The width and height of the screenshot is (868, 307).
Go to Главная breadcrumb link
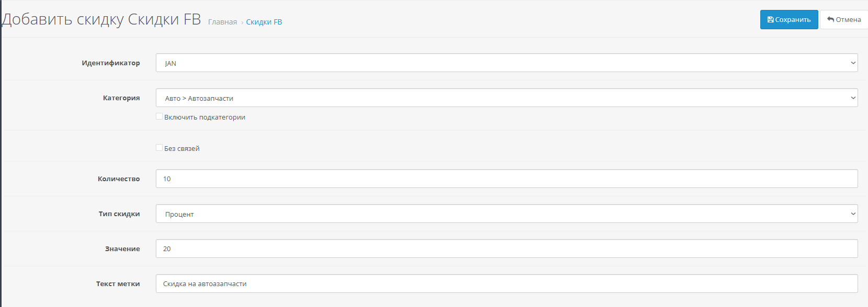[223, 22]
